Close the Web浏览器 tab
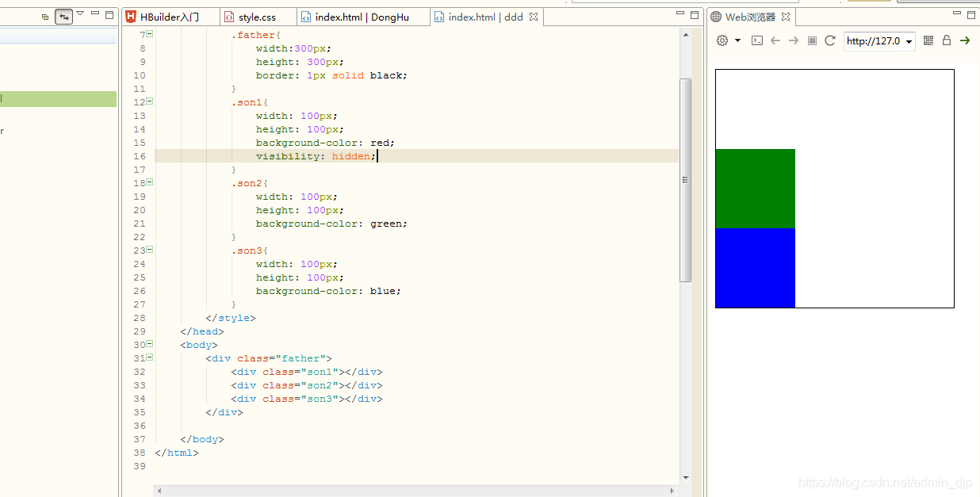 (786, 17)
